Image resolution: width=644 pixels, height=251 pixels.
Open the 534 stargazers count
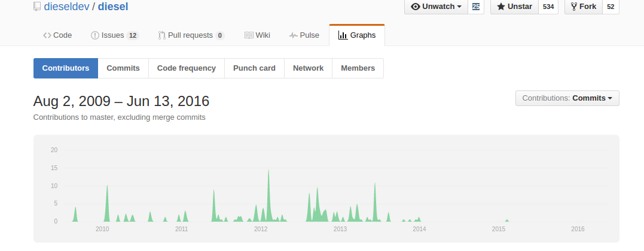(x=548, y=7)
